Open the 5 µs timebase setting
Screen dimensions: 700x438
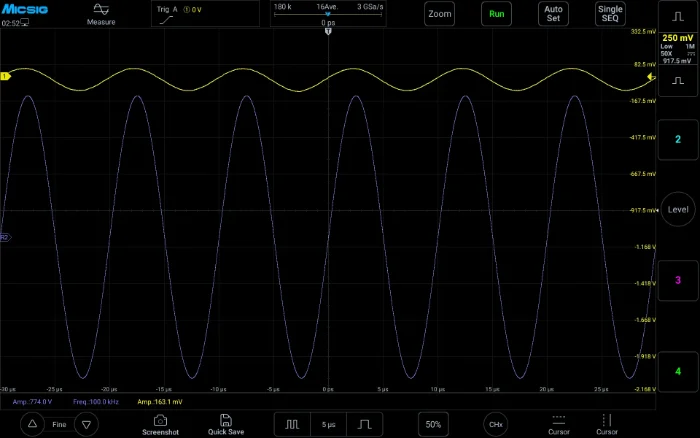[329, 424]
